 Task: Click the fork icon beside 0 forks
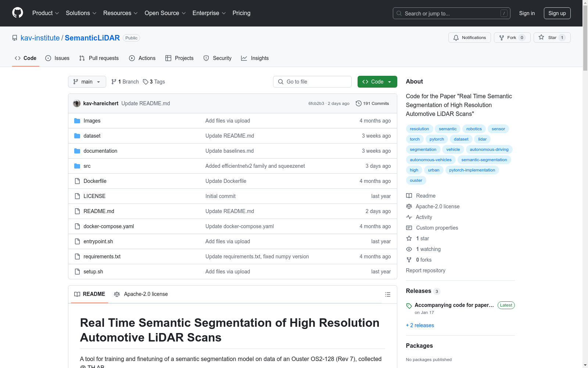pos(409,260)
